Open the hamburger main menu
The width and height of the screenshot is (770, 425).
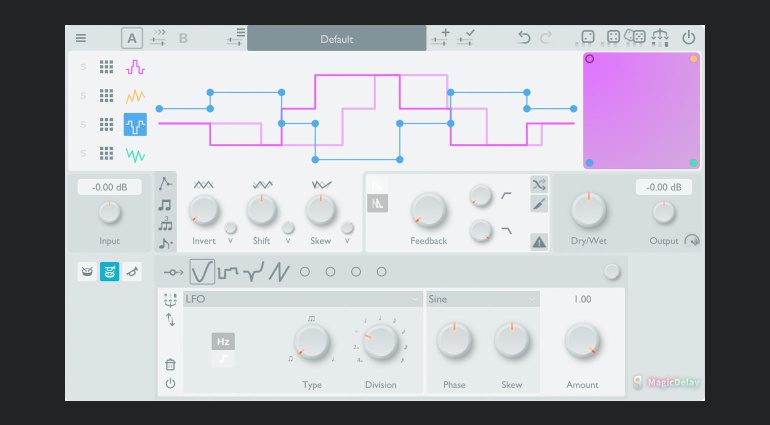(x=81, y=39)
